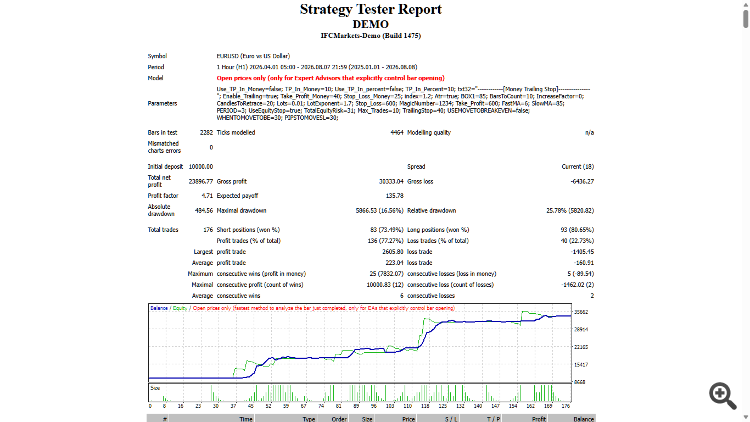Click the magnifier zoom-in icon
750x422 pixels.
click(x=723, y=396)
